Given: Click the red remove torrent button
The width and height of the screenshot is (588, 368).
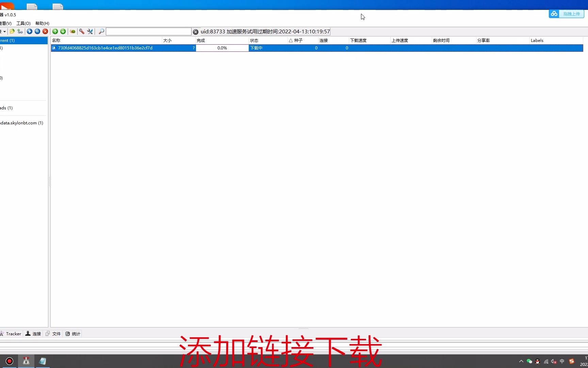Looking at the screenshot, I should coord(45,31).
